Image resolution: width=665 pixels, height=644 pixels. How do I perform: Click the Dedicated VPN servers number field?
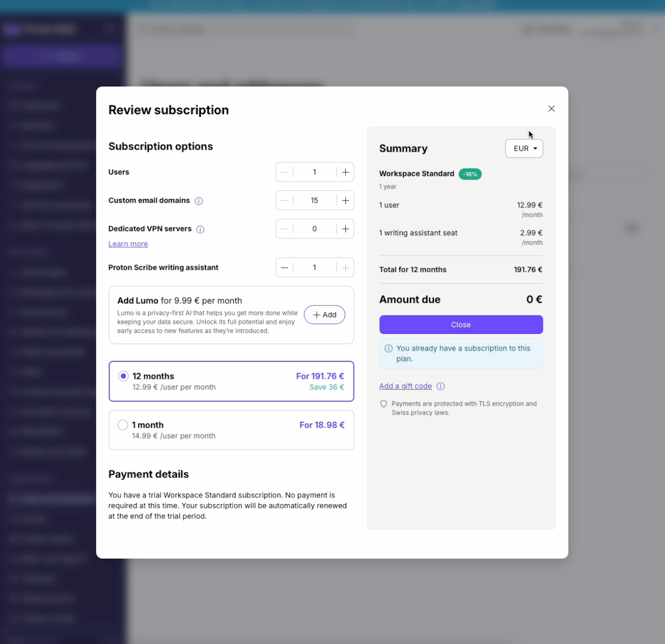pos(314,229)
